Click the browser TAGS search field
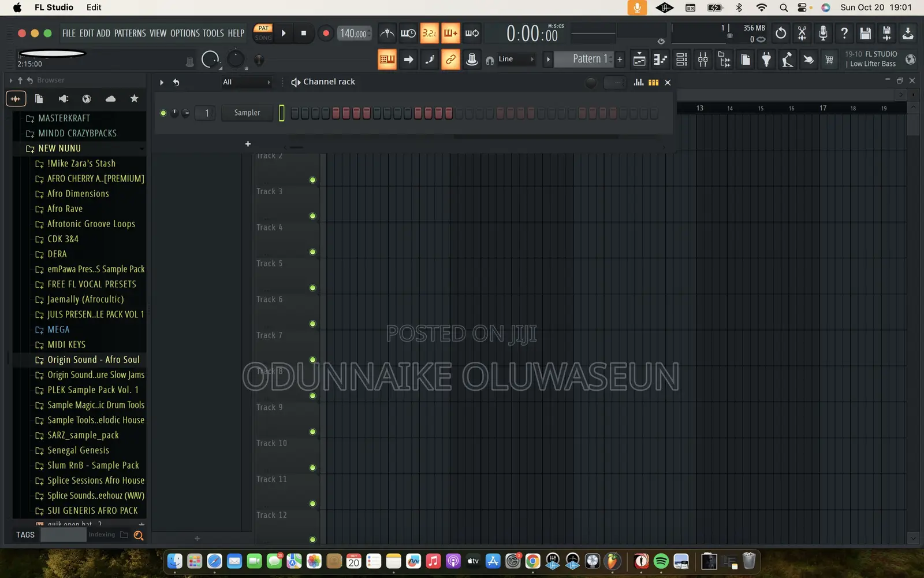The width and height of the screenshot is (924, 578). 64,535
